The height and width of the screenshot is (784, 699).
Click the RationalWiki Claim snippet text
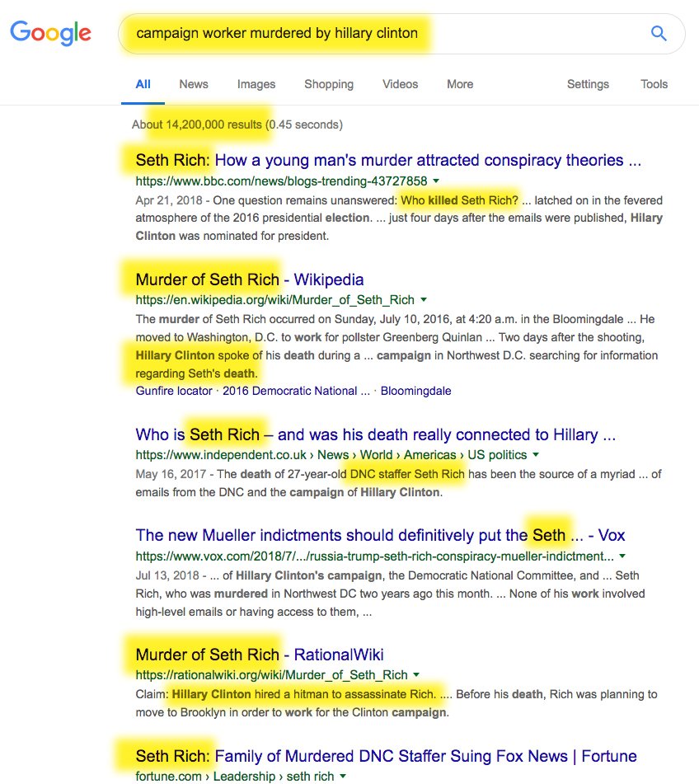tap(396, 703)
